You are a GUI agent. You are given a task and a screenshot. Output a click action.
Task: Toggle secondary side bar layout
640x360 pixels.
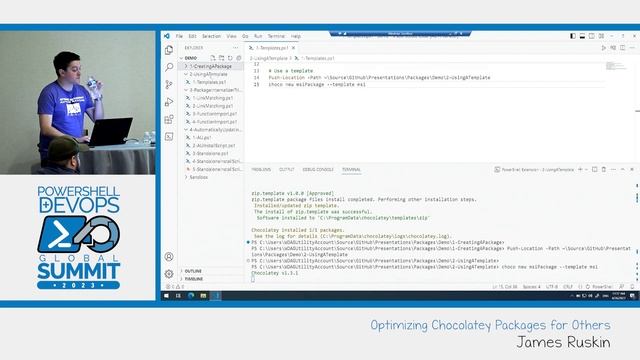(x=592, y=36)
